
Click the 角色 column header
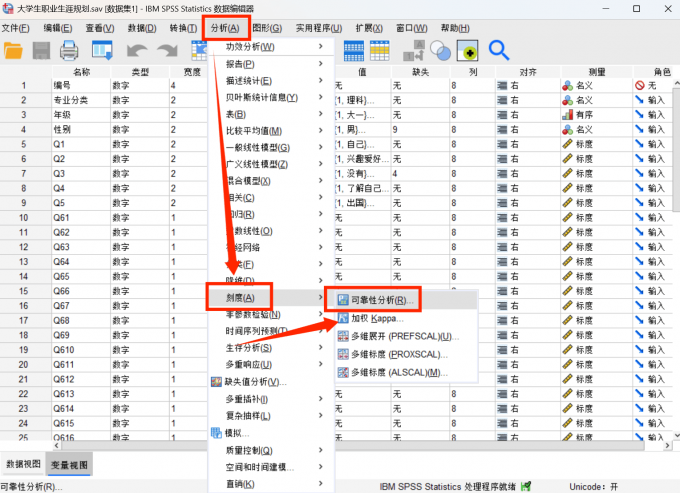656,72
